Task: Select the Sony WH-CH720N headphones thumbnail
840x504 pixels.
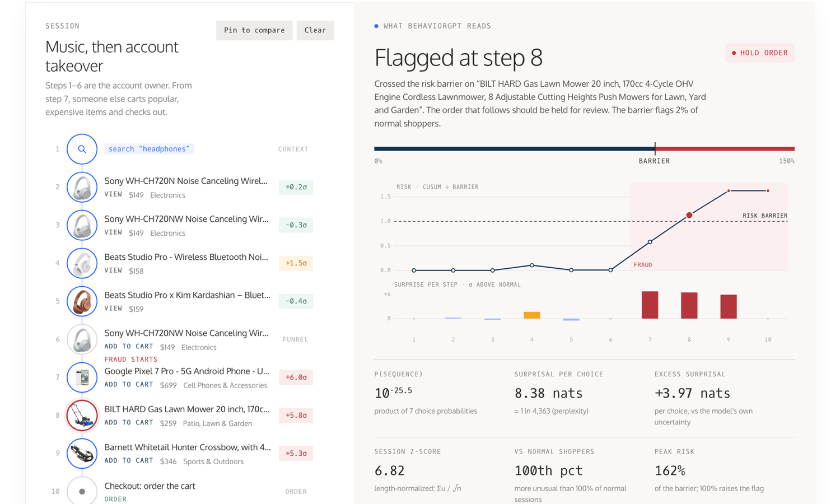Action: point(82,187)
